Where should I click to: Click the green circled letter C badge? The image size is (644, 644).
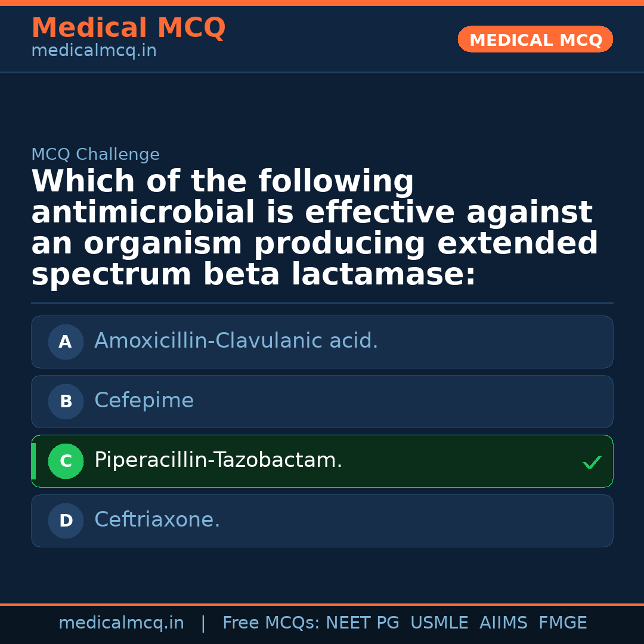pyautogui.click(x=66, y=461)
